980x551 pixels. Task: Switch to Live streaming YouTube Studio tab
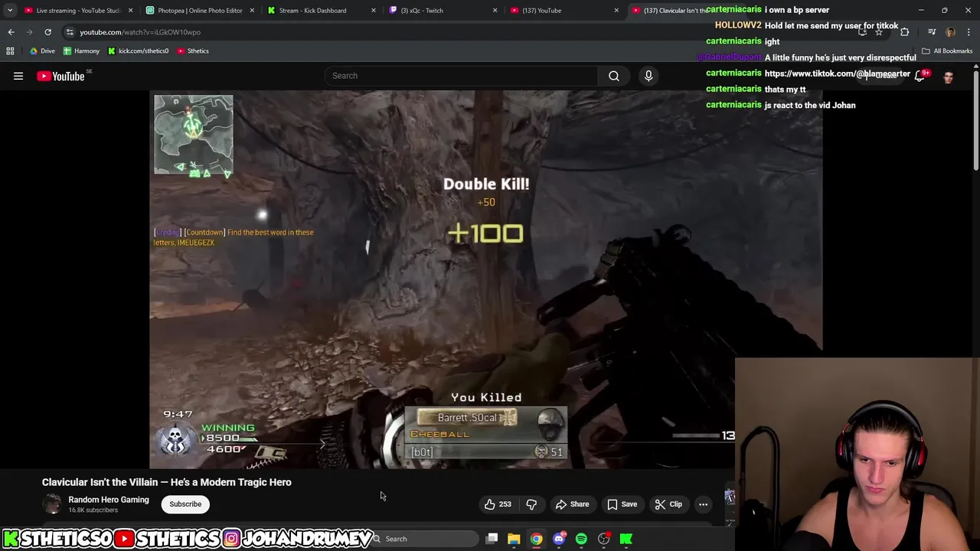(x=78, y=10)
